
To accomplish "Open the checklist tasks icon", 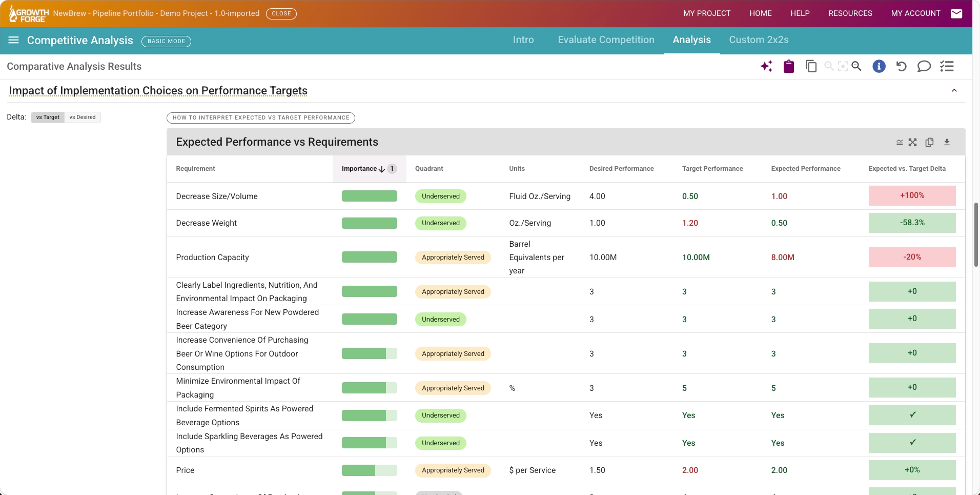I will [947, 66].
